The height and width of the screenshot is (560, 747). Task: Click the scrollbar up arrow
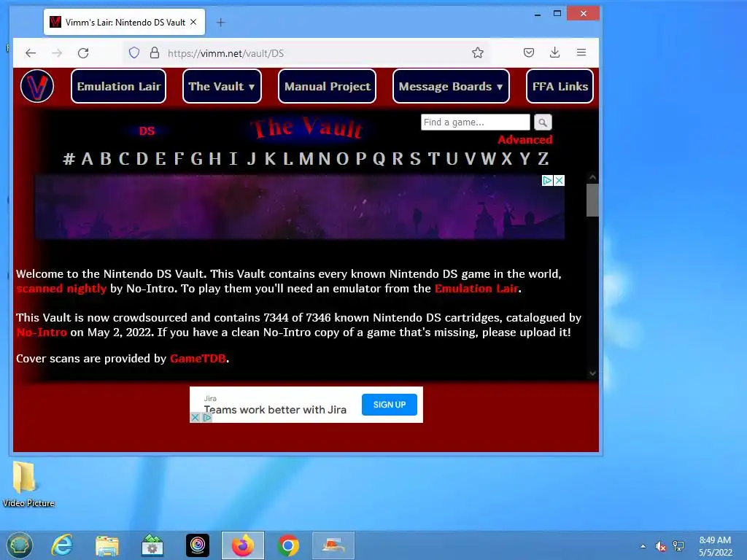tap(592, 177)
